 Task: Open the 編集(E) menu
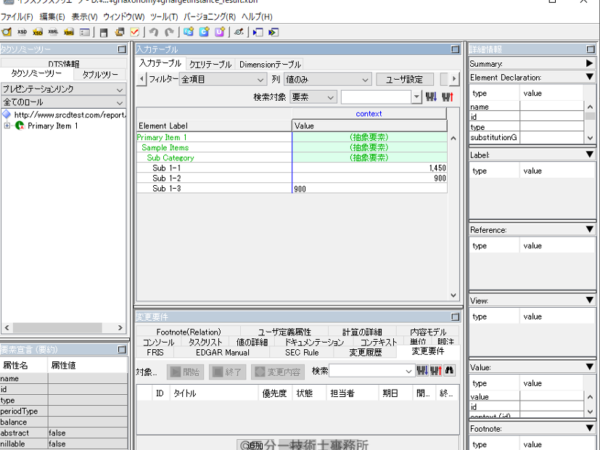[52, 17]
